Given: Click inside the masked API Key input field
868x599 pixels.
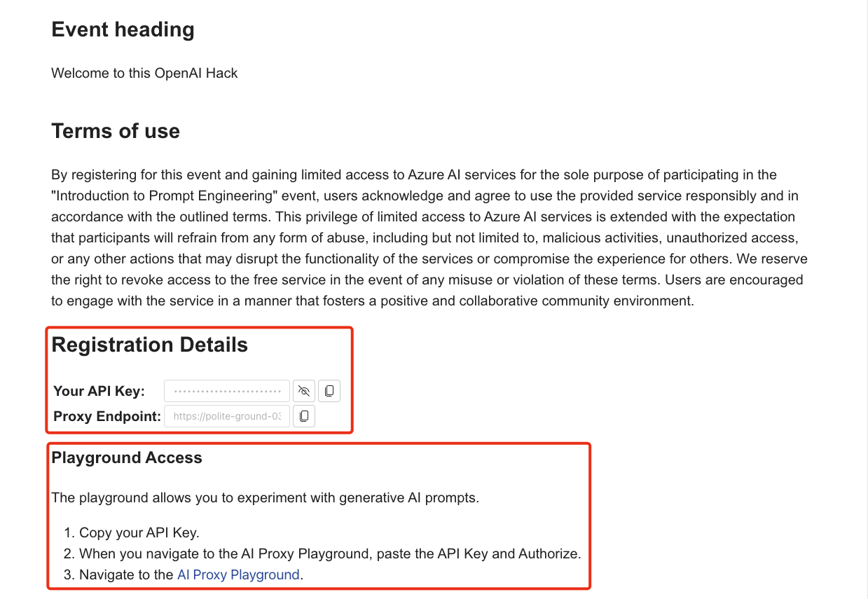Looking at the screenshot, I should [226, 390].
